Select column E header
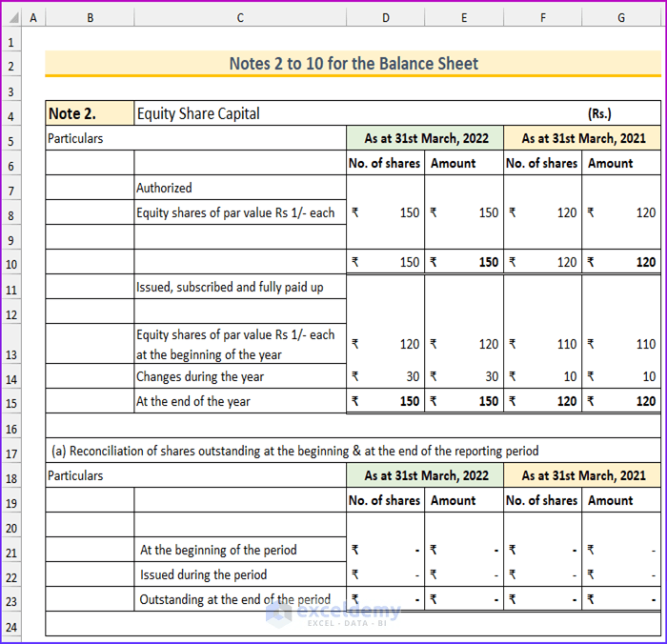This screenshot has width=667, height=644. click(x=464, y=18)
